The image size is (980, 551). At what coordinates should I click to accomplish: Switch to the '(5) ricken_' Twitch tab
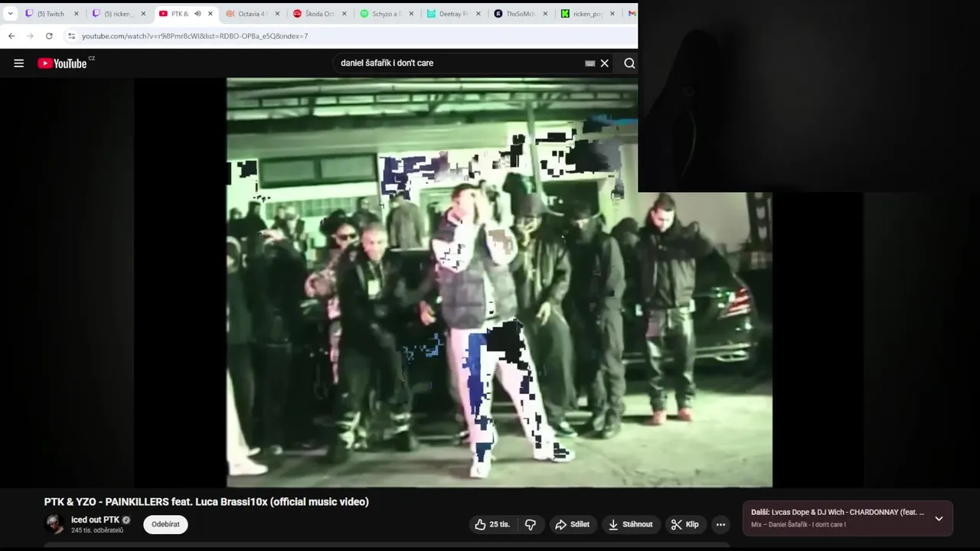118,14
